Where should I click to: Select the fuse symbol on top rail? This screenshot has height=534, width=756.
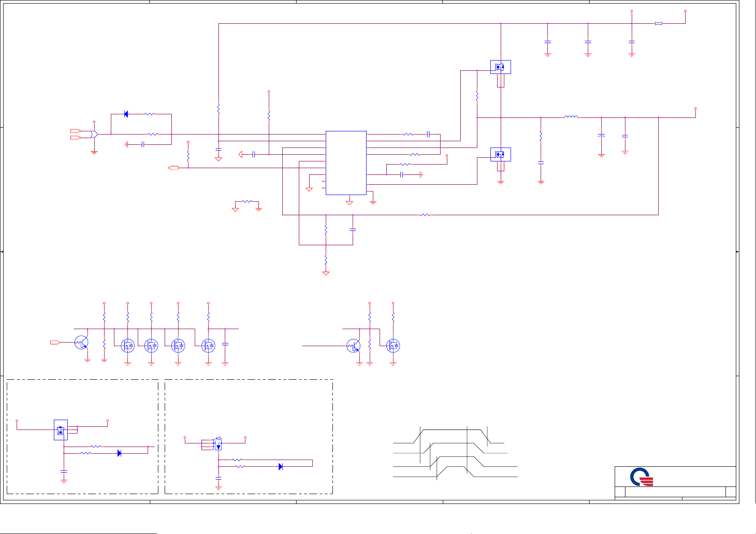point(658,23)
